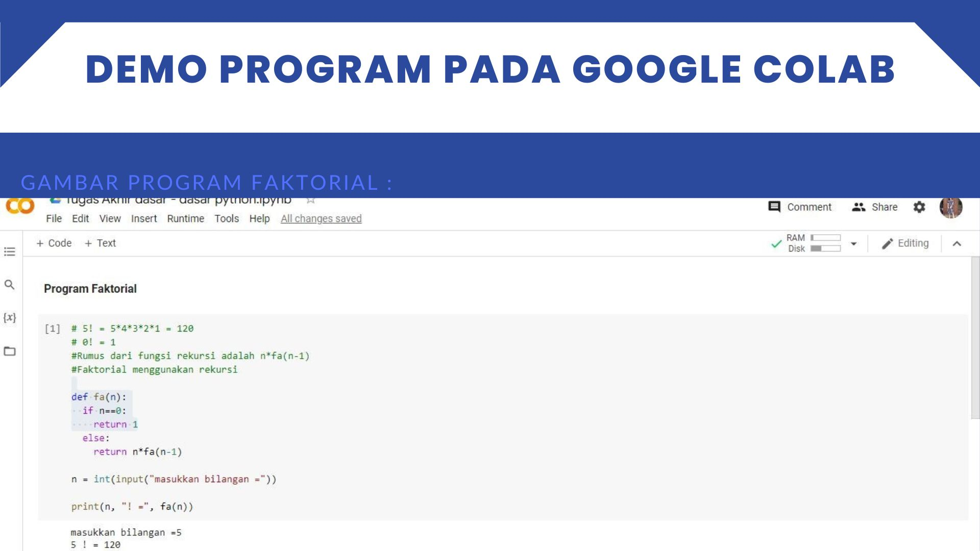
Task: Click the 'def fa(n):' code line
Action: click(99, 397)
